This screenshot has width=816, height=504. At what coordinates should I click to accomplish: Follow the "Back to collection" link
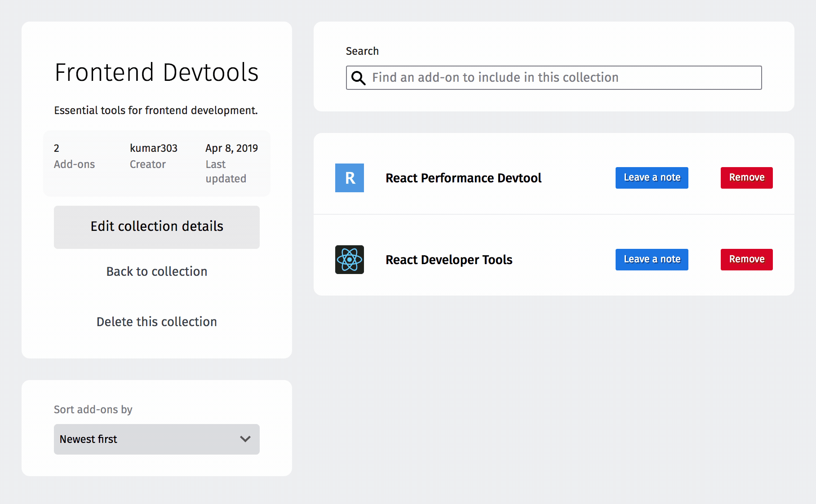[x=157, y=271]
